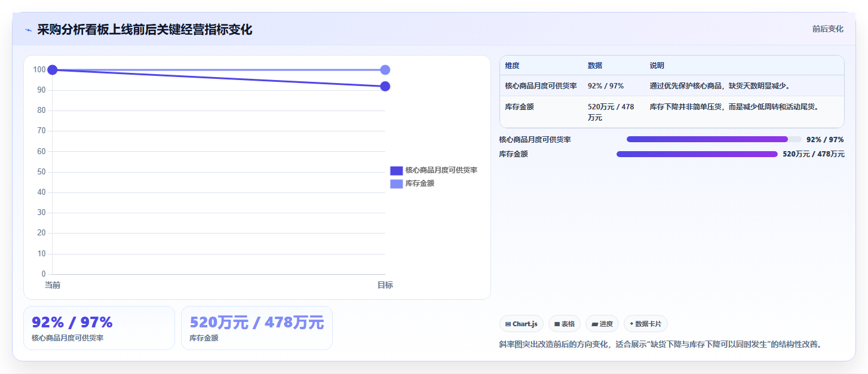Click the chart data point at 当前
Viewport: 868px width, 374px height.
(x=53, y=70)
